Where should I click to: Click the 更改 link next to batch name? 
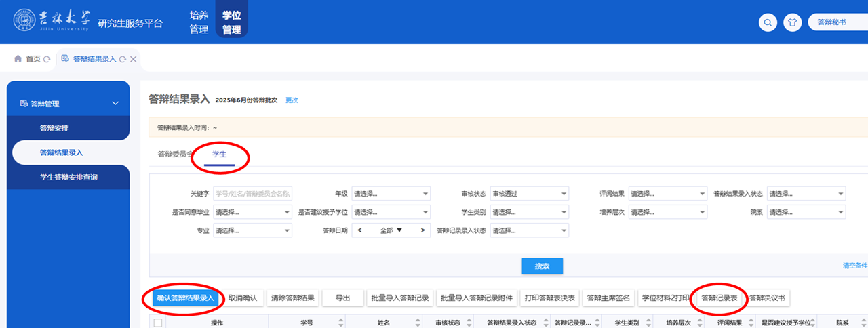[292, 100]
